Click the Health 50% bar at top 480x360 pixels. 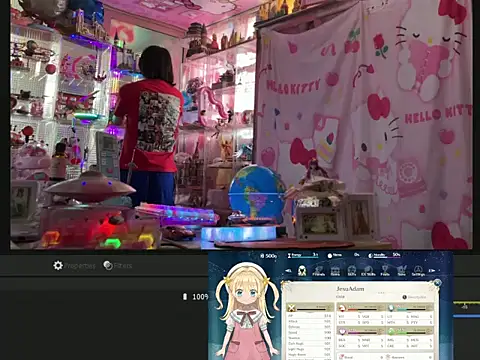click(x=384, y=255)
